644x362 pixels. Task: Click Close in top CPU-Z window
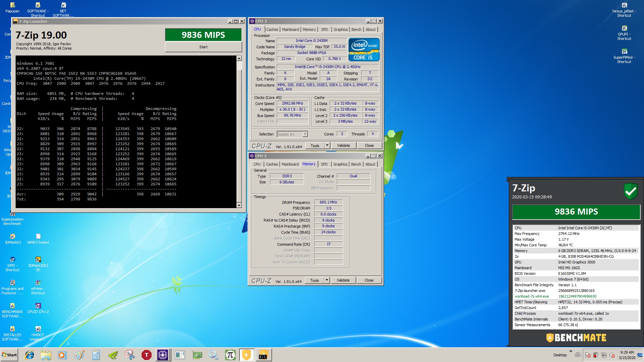point(369,145)
